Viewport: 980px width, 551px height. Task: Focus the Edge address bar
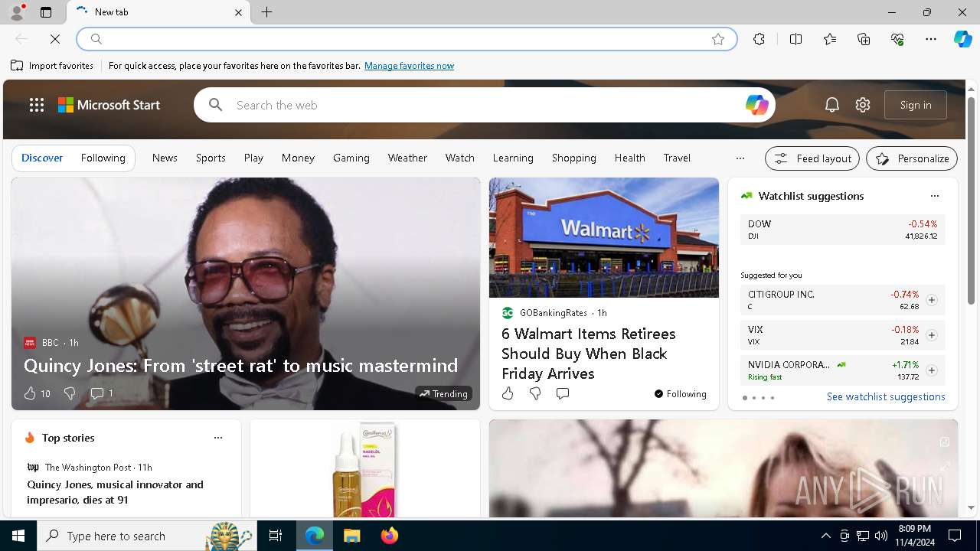pos(406,39)
